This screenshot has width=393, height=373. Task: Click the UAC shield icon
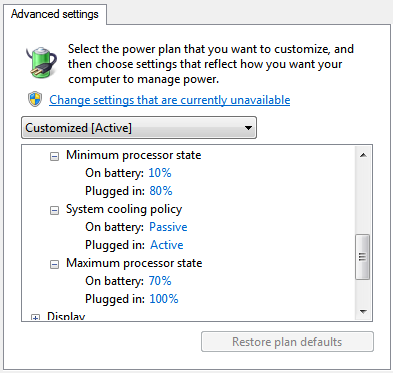click(x=35, y=99)
